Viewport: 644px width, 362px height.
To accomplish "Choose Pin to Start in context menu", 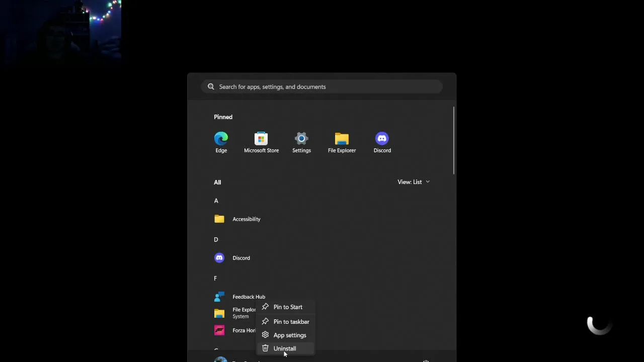I will 286,307.
